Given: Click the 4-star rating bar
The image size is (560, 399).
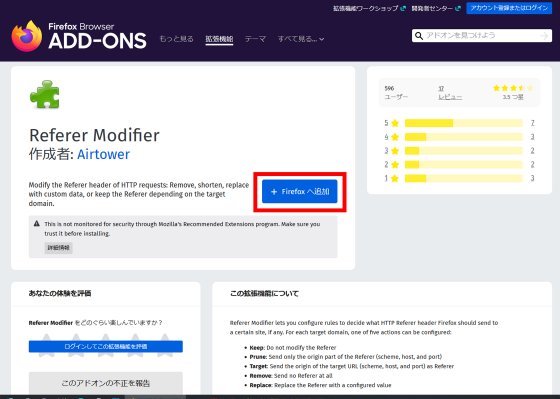Looking at the screenshot, I should [x=464, y=137].
